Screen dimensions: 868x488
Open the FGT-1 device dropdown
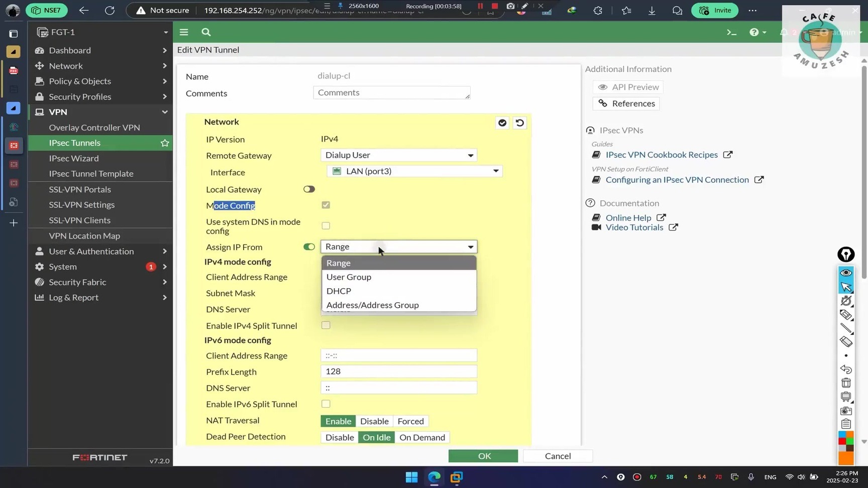(x=102, y=32)
